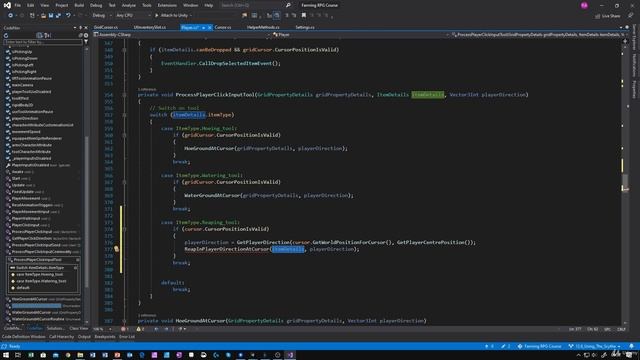Switch to the Class View panel tab
Screen dimensions: 640x360
coord(78,329)
